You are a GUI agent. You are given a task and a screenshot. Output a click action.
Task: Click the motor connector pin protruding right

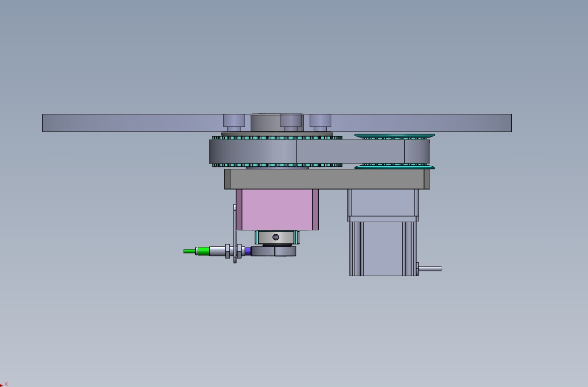(430, 269)
